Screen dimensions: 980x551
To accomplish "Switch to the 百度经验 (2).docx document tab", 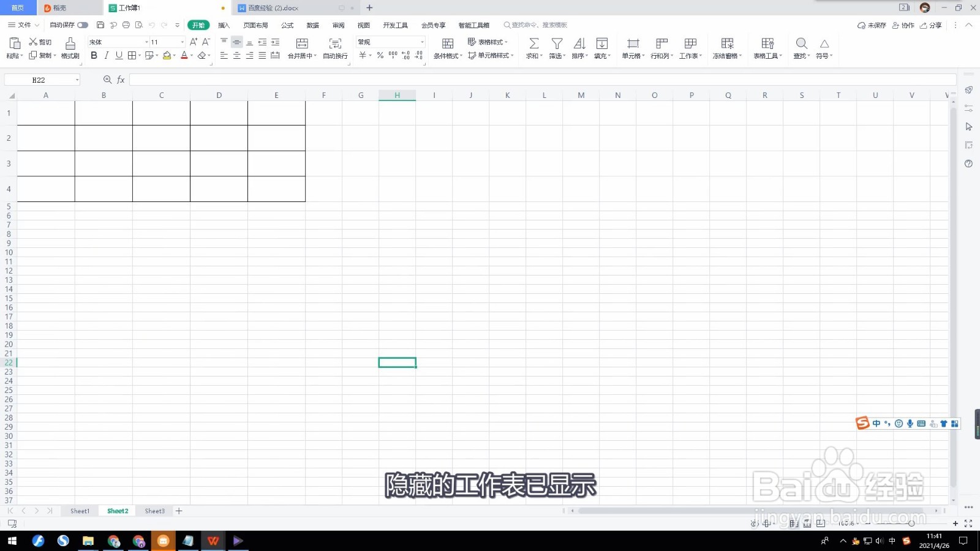I will coord(273,8).
